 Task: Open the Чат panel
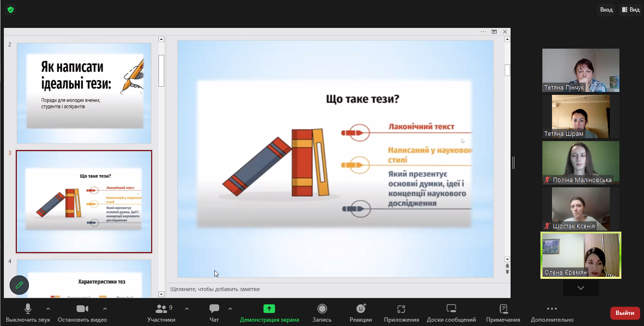pos(214,313)
